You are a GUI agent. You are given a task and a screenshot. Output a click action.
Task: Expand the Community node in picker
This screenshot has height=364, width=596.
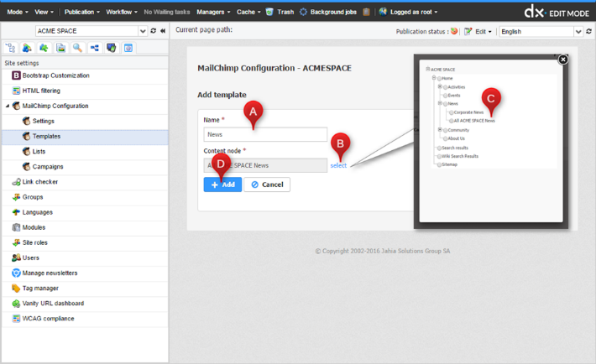[440, 129]
